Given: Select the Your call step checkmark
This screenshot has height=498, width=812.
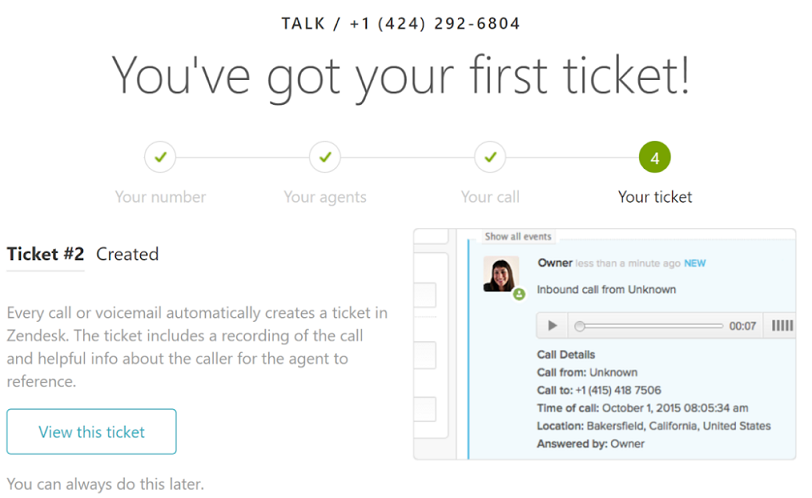Looking at the screenshot, I should point(490,157).
